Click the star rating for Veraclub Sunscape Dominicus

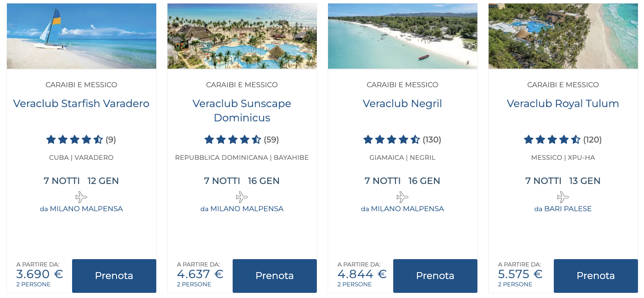(233, 139)
